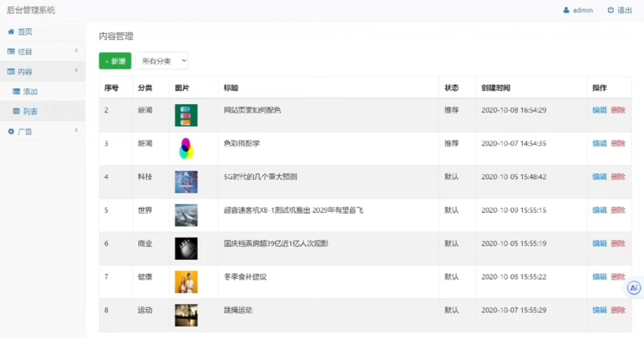Open the 首页 menu item
This screenshot has height=338, width=644.
(x=25, y=32)
